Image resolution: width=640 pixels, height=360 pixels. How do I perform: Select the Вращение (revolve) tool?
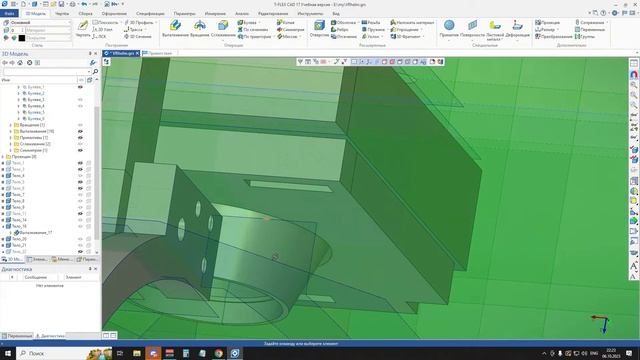pyautogui.click(x=200, y=28)
